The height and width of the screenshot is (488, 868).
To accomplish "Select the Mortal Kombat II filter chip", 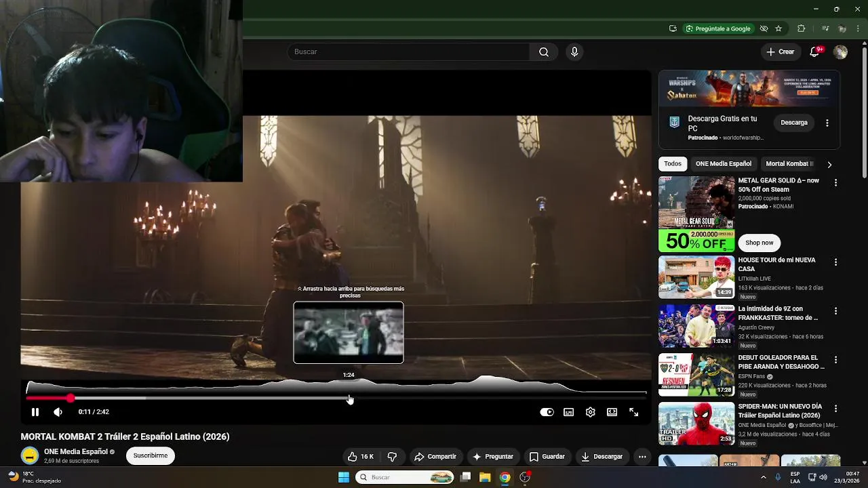I will [789, 163].
